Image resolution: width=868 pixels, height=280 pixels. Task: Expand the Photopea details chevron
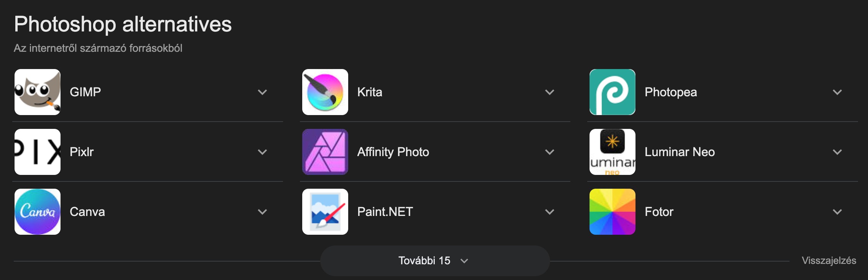tap(837, 92)
